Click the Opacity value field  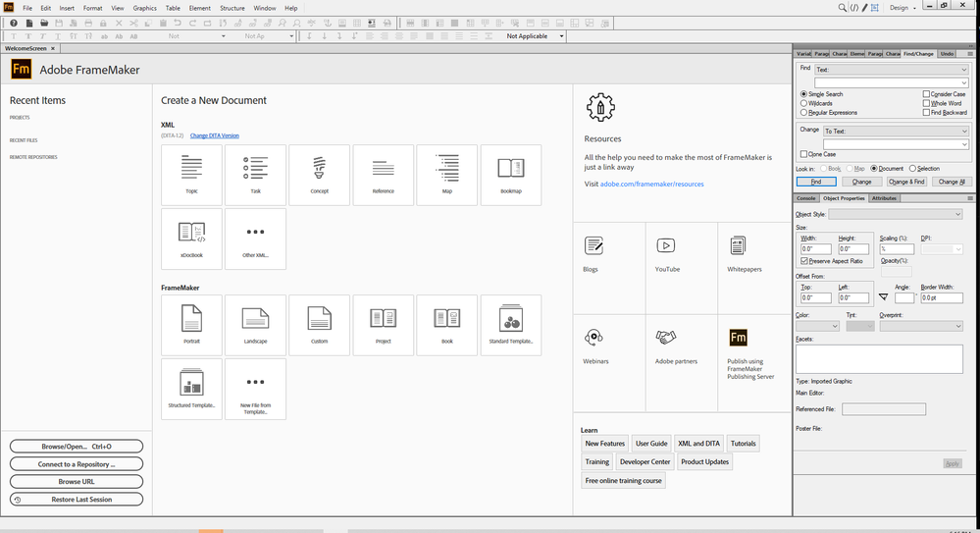pos(897,272)
